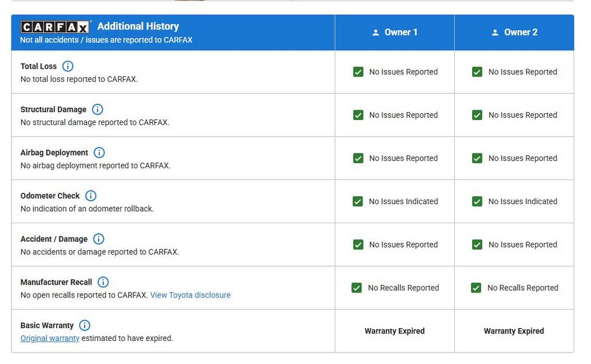Screen dimensions: 591x364
Task: Click the Airbag Deployment info icon
Action: (x=99, y=153)
